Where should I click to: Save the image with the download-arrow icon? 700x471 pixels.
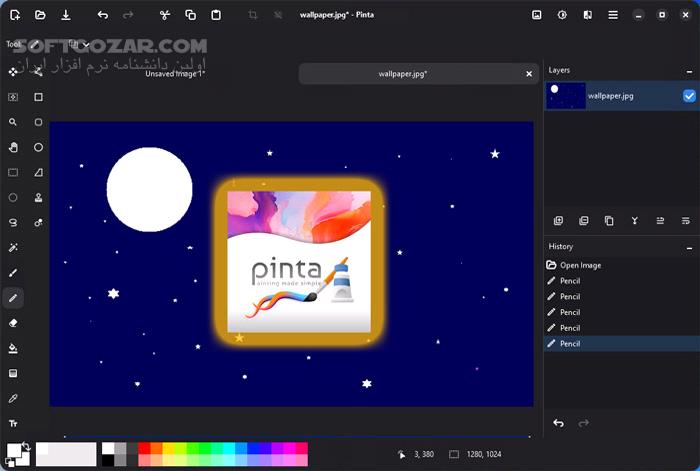point(66,15)
